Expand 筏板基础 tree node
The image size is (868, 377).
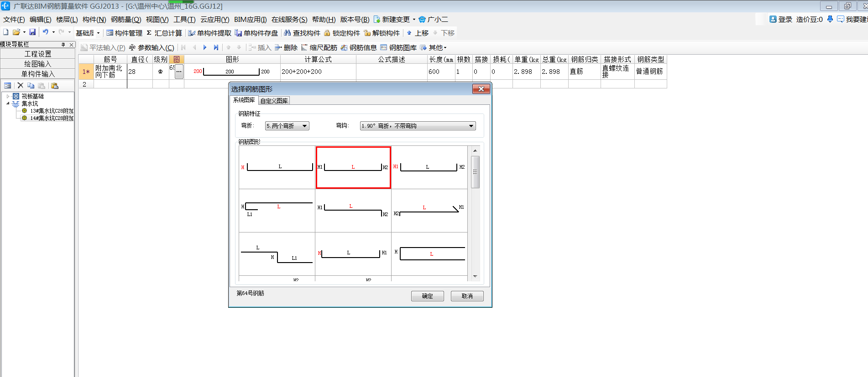(8, 96)
